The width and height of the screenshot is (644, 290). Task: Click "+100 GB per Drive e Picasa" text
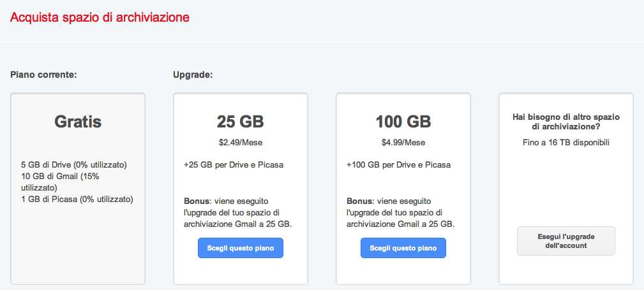(x=398, y=164)
